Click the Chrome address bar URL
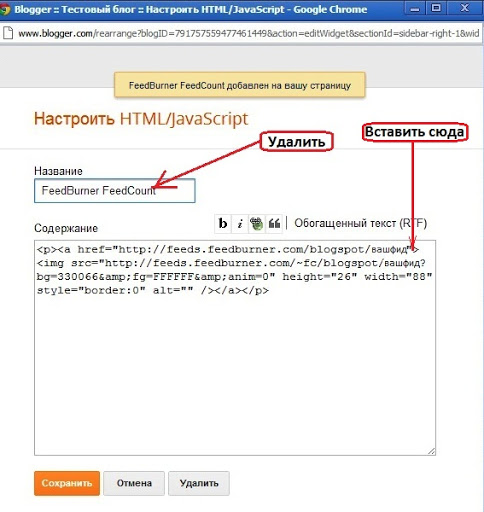Viewport: 484px width, 512px height. click(x=248, y=33)
